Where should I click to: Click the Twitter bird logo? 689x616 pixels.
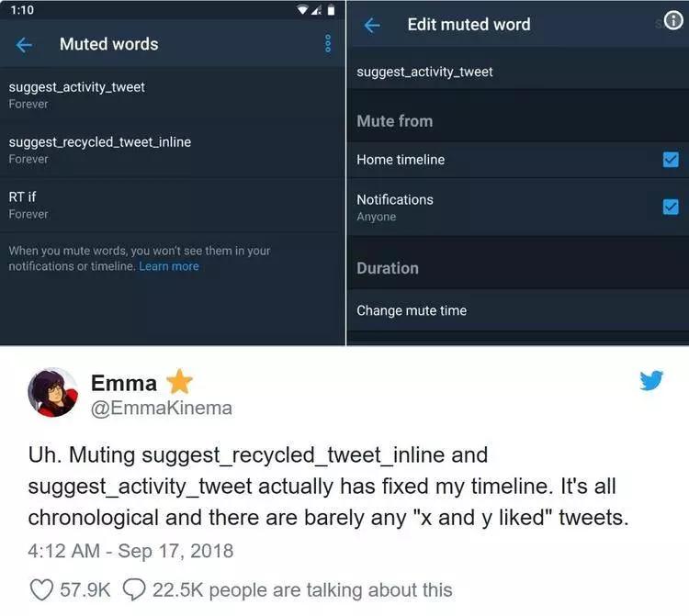click(x=651, y=379)
